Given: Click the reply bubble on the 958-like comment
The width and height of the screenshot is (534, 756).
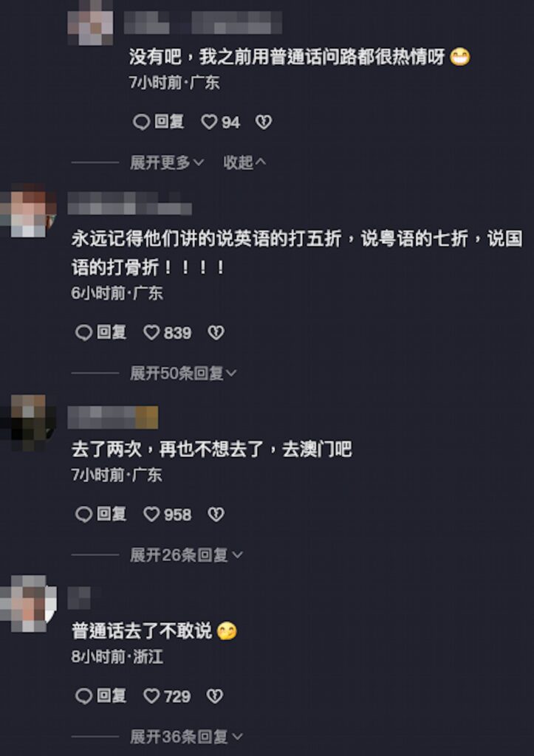Looking at the screenshot, I should [x=84, y=515].
